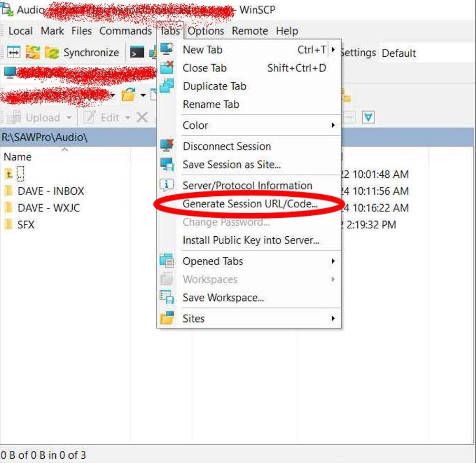Expand the New Tab submenu arrow

333,49
